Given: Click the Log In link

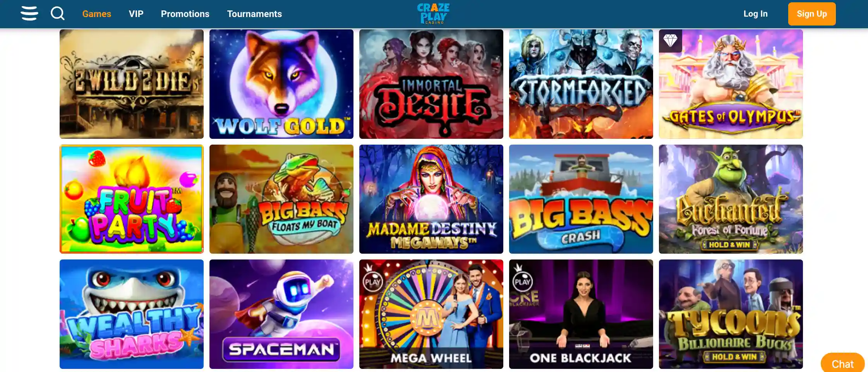Looking at the screenshot, I should (x=755, y=14).
